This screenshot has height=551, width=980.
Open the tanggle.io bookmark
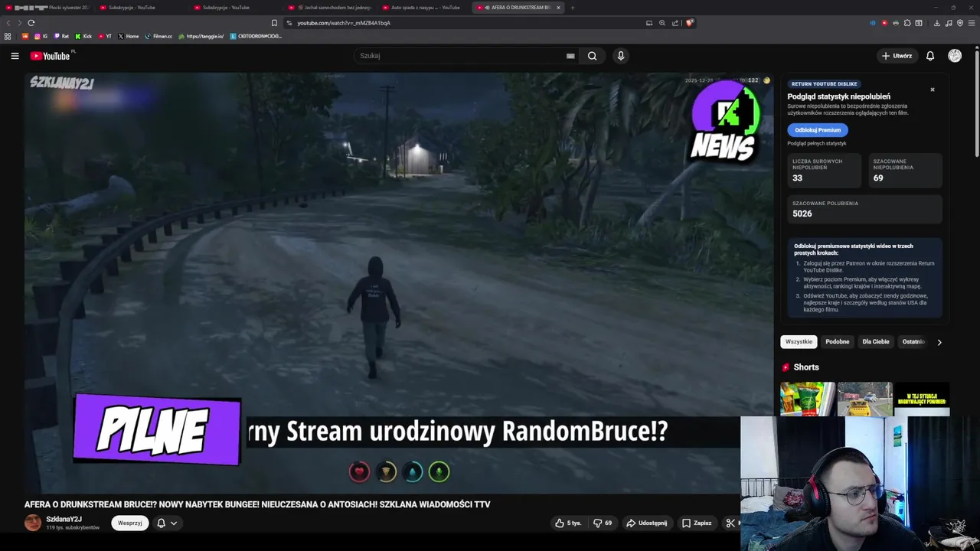201,36
